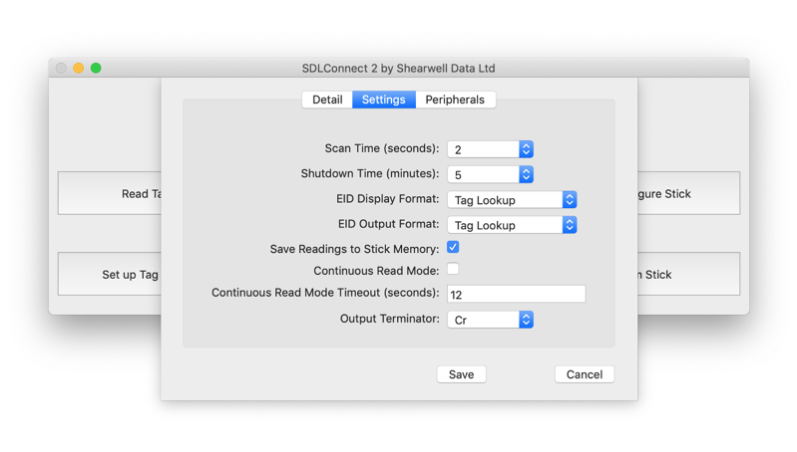Select the Settings tab
This screenshot has width=797, height=452.
(383, 100)
